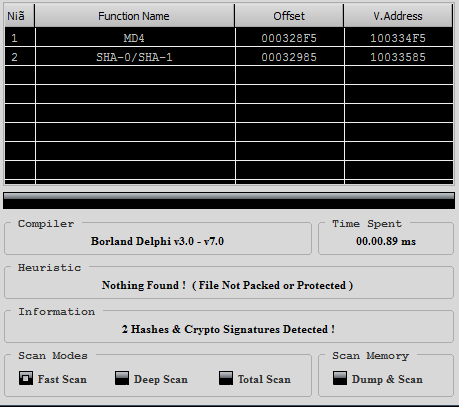This screenshot has width=459, height=407.
Task: Click offset value 00032985
Action: (289, 57)
